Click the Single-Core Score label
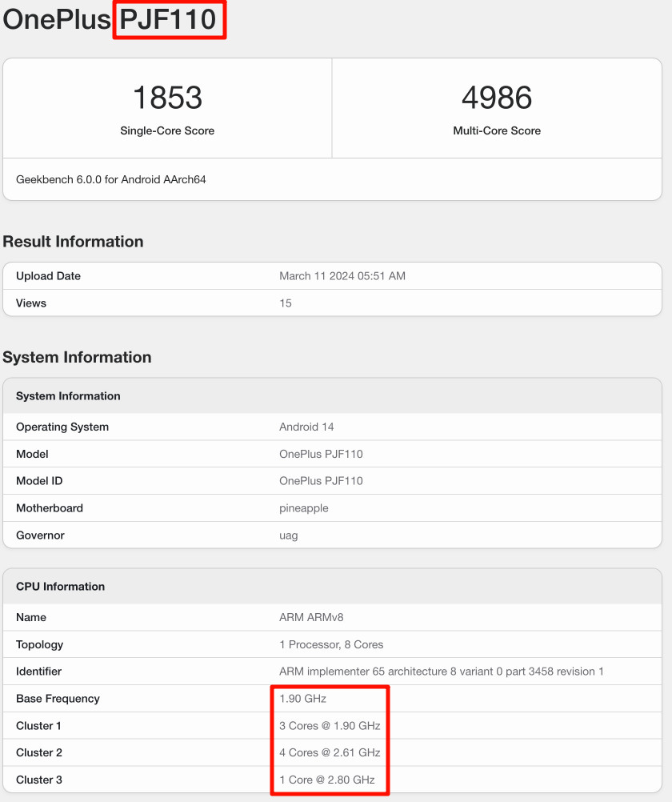This screenshot has width=672, height=802. pyautogui.click(x=167, y=130)
